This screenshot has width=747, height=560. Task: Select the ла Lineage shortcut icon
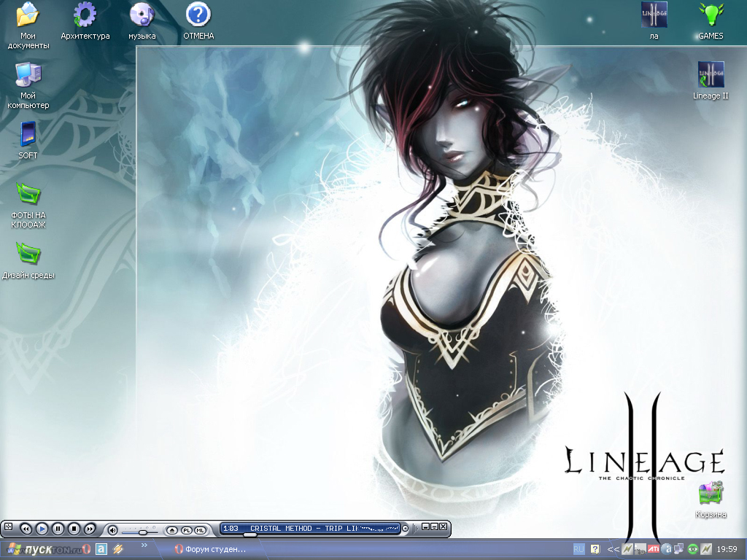click(654, 21)
